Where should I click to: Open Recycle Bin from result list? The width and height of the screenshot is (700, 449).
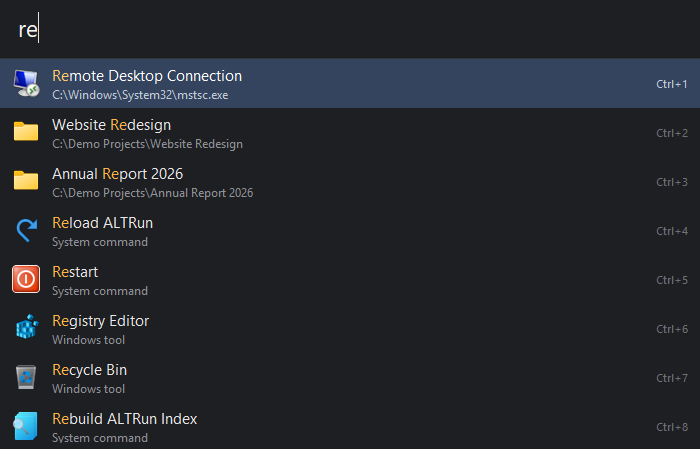click(x=350, y=378)
